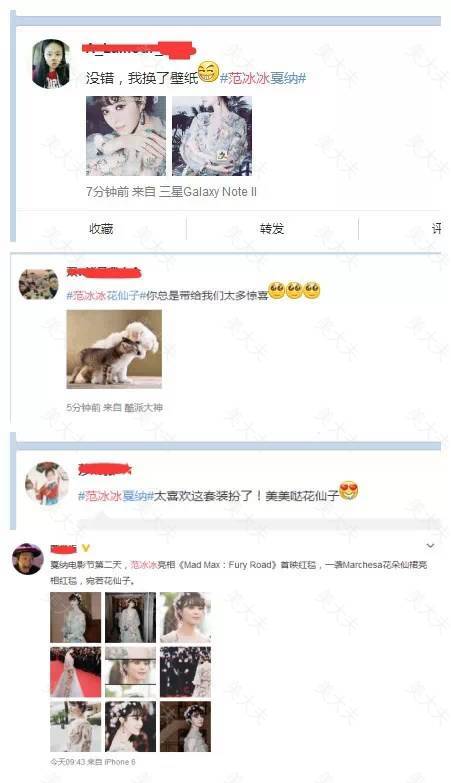Open the #范冰冰花仙子# hashtag link
The image size is (451, 783).
point(105,295)
